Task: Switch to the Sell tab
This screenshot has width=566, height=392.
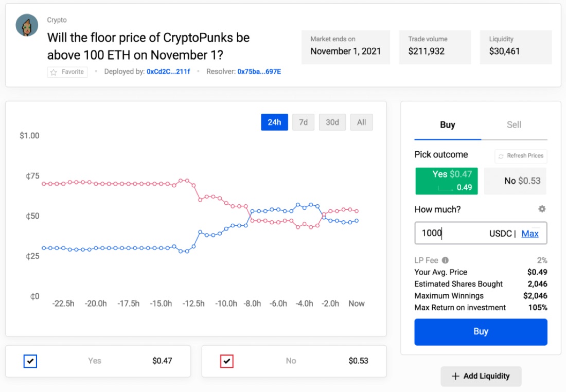Action: pos(514,125)
